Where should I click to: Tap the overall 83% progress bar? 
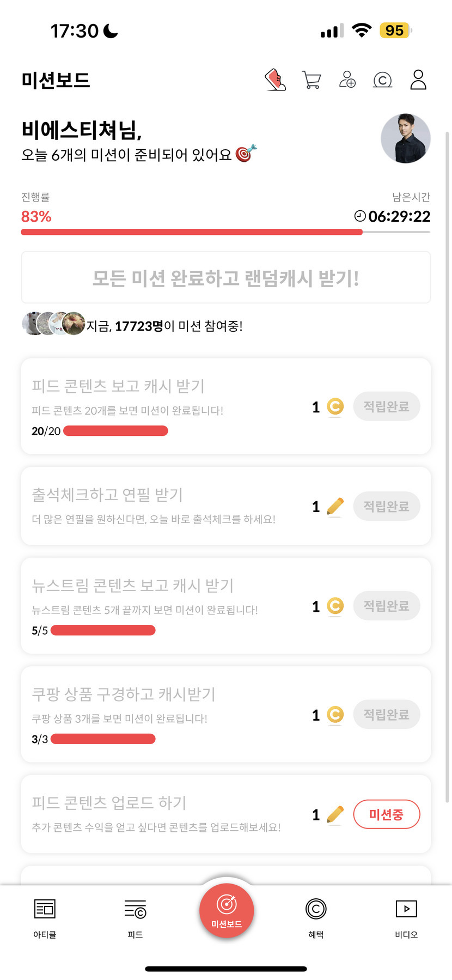[225, 232]
